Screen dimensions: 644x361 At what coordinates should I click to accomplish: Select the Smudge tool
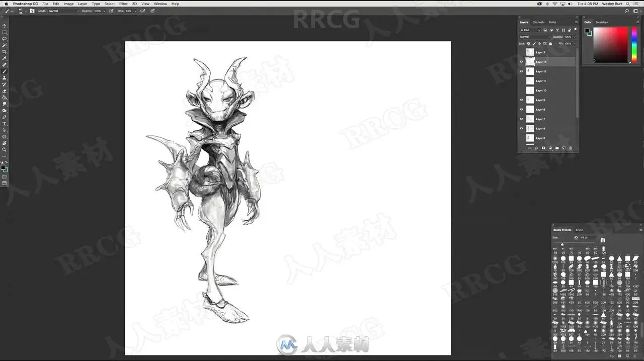[x=5, y=104]
